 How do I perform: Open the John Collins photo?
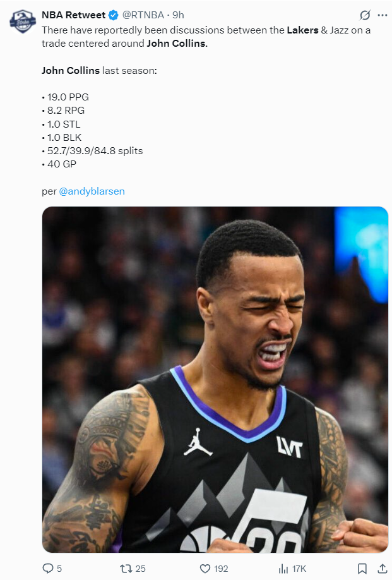click(x=215, y=380)
